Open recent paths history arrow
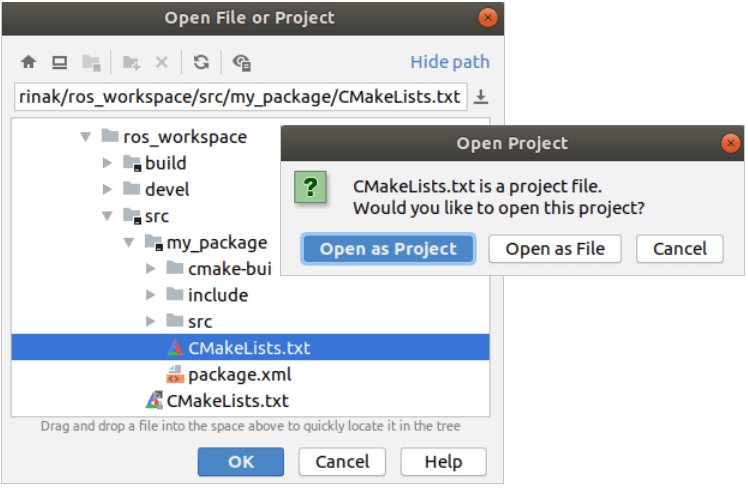 pos(481,97)
